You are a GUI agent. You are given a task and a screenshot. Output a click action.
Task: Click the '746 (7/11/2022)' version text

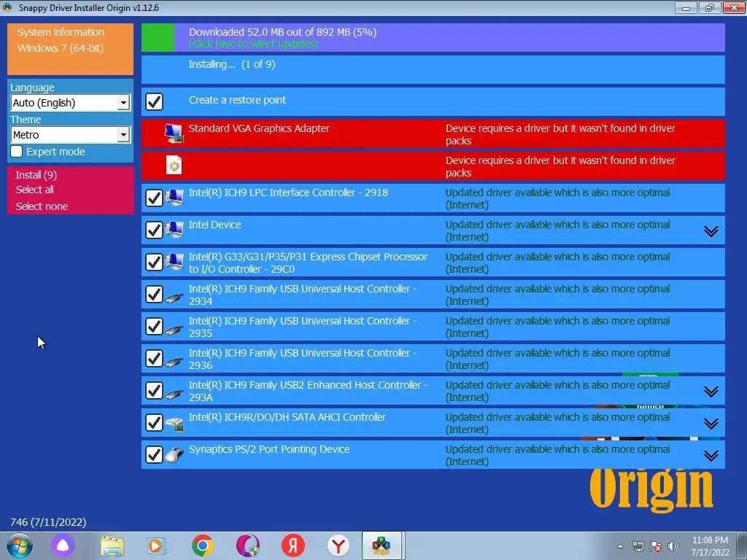[x=48, y=522]
